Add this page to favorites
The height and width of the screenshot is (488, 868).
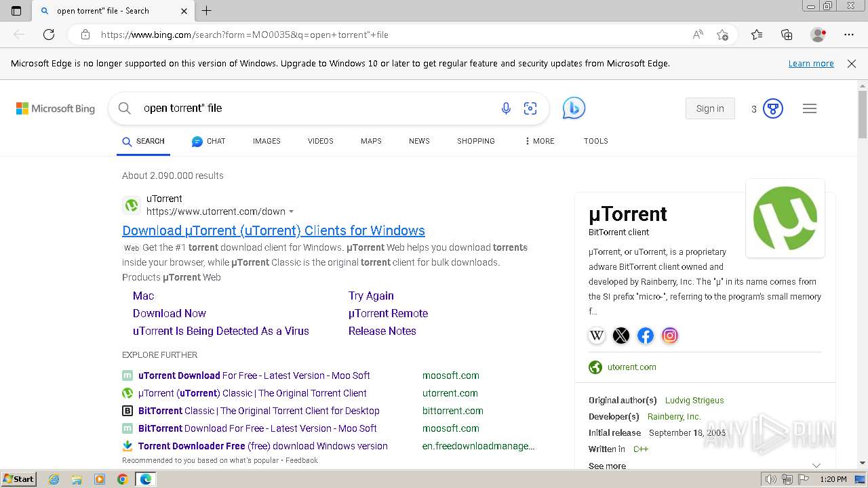click(x=722, y=35)
